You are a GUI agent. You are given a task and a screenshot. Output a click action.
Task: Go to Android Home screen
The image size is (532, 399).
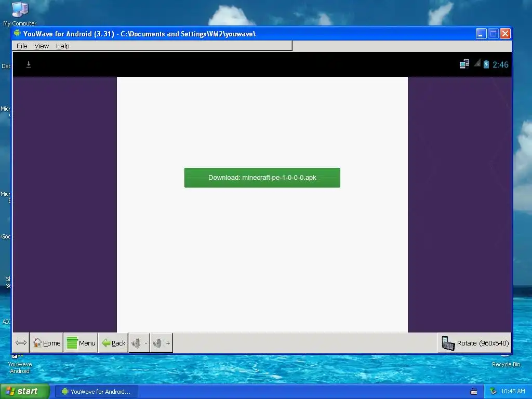pyautogui.click(x=47, y=343)
